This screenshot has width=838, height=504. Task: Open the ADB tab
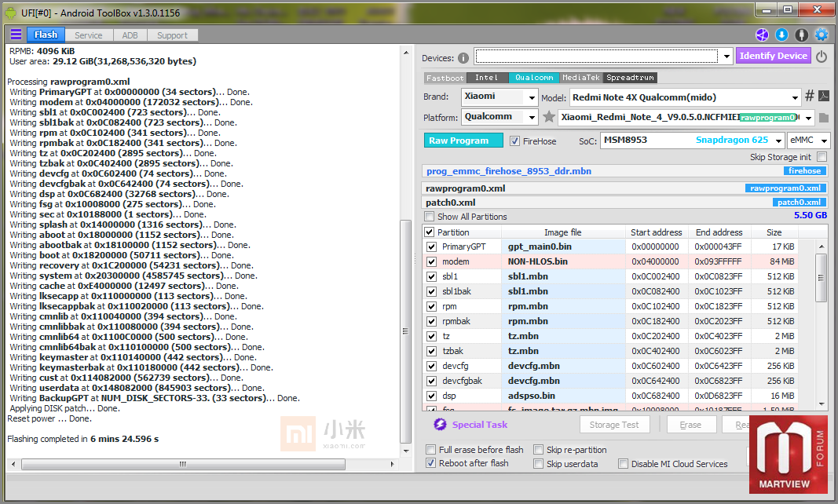pyautogui.click(x=130, y=35)
